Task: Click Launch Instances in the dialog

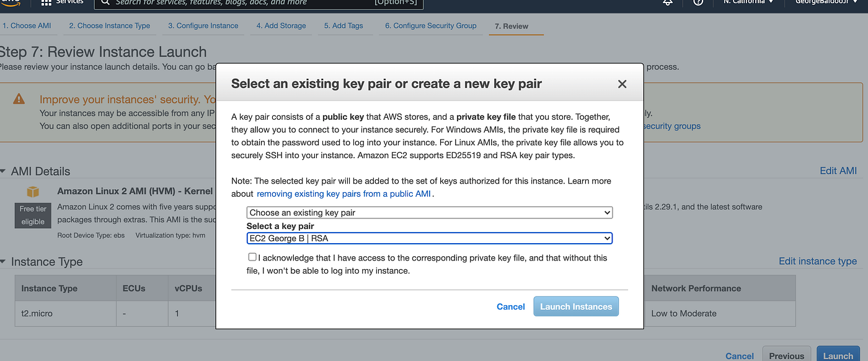Action: tap(576, 306)
